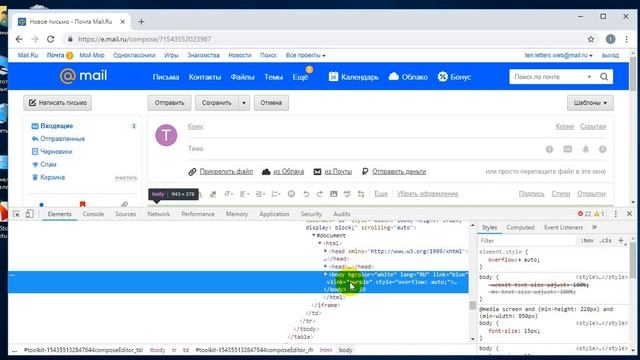Click Отправить деньги link
This screenshot has height=360, width=640.
(x=399, y=171)
